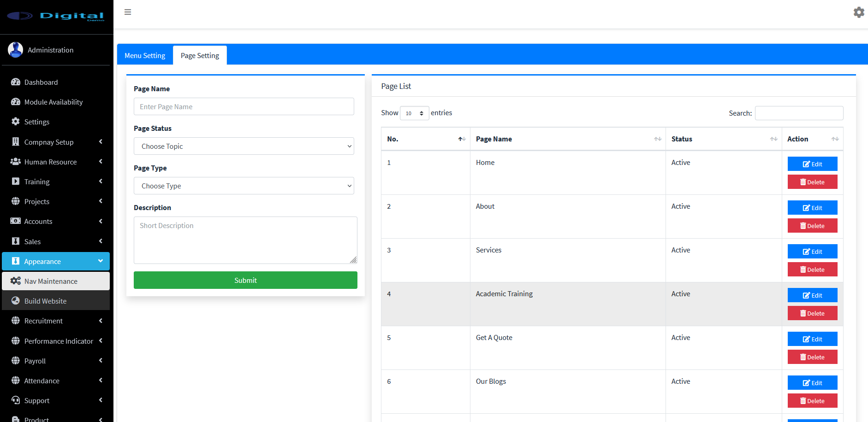Click the Settings cog icon in sidebar
Screen dimensions: 868x422
coord(16,122)
